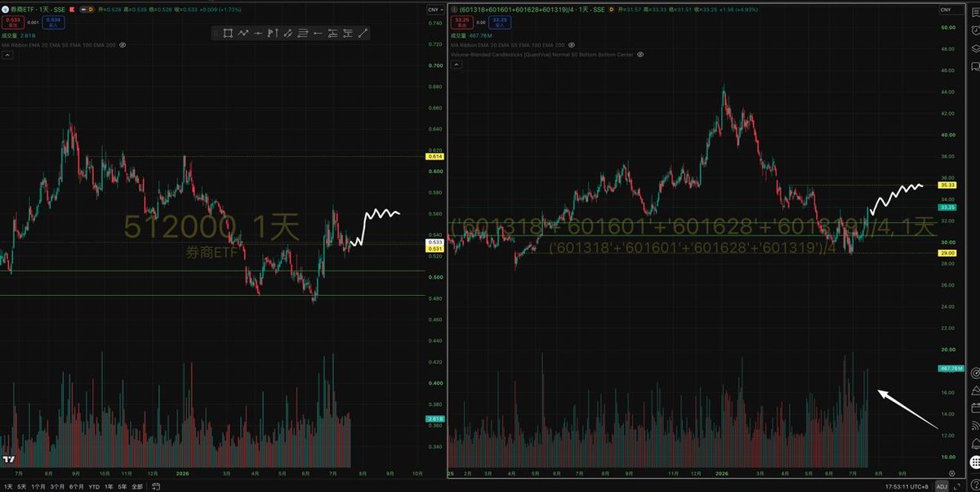
Task: Select the YTD time range
Action: tap(94, 486)
